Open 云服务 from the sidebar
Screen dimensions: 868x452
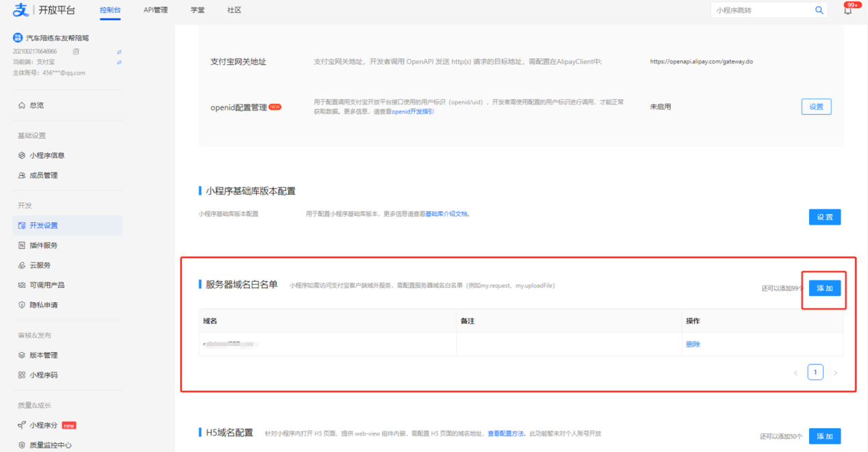coord(40,265)
